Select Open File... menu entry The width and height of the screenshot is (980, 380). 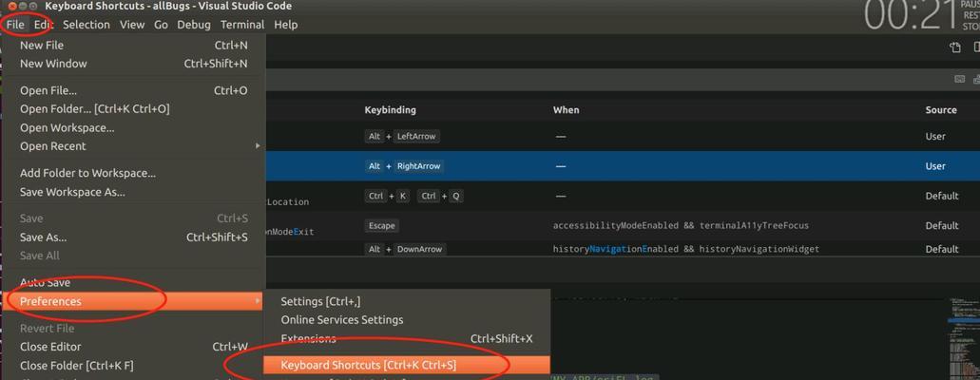(133, 90)
